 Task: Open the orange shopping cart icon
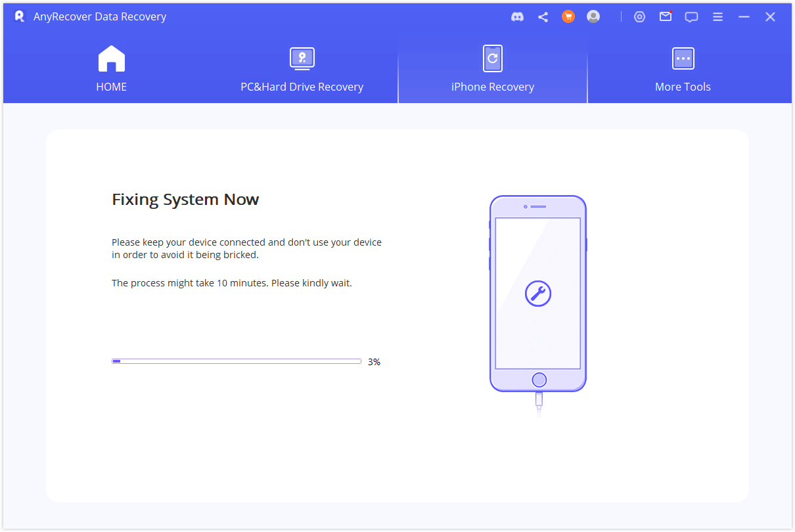point(568,17)
